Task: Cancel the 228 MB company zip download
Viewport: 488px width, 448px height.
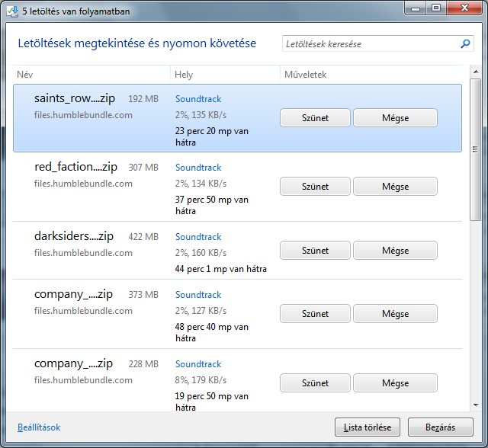Action: click(395, 383)
